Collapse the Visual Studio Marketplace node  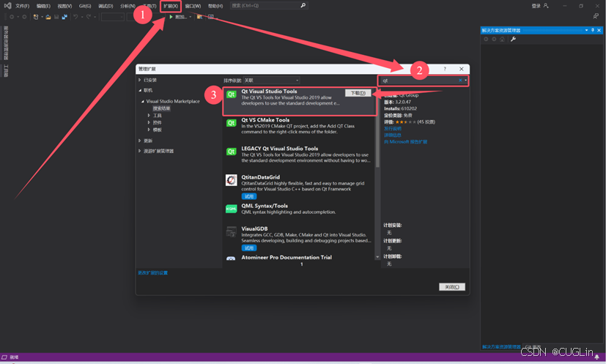click(x=143, y=101)
